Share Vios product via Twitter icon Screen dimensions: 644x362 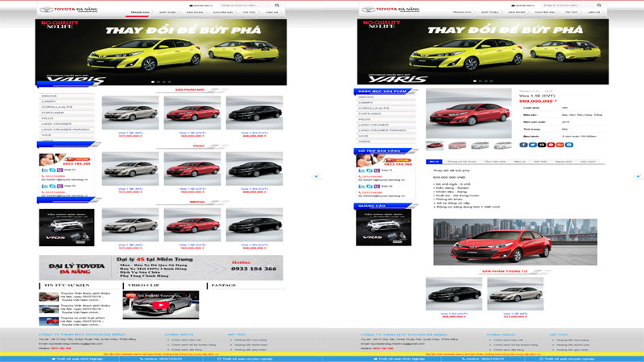[x=533, y=145]
